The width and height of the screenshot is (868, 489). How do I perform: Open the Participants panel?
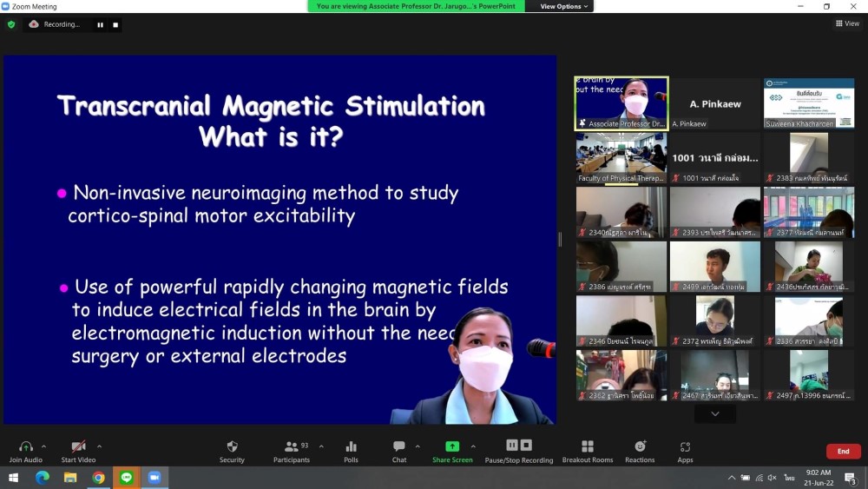click(292, 446)
